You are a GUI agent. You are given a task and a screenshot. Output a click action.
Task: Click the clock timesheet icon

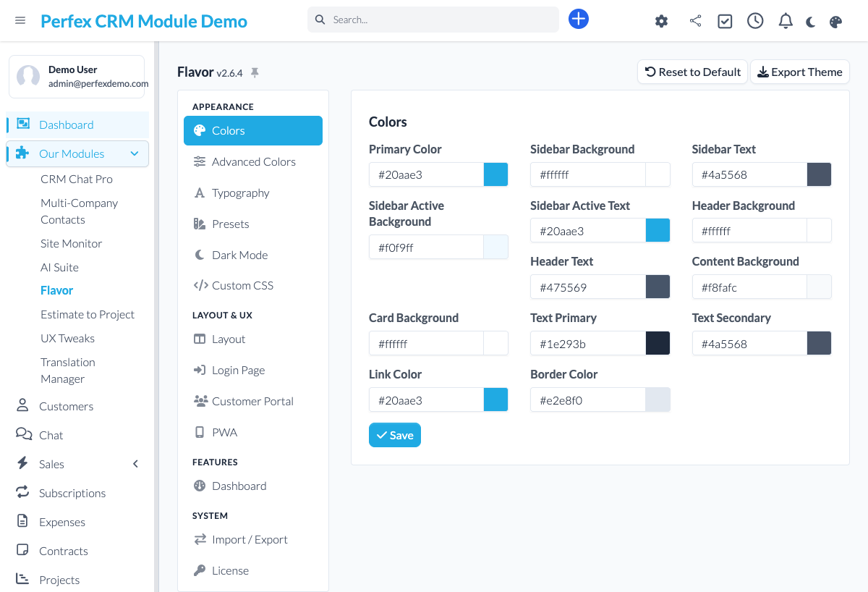(755, 21)
